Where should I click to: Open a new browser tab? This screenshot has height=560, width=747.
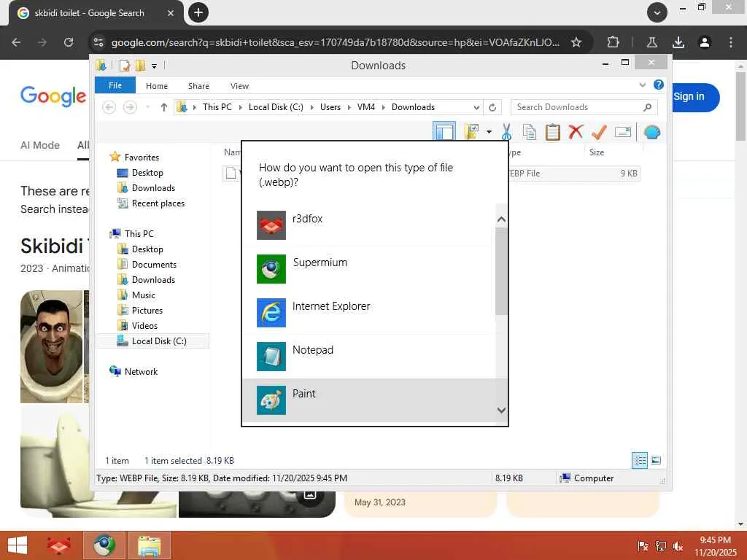(x=198, y=12)
